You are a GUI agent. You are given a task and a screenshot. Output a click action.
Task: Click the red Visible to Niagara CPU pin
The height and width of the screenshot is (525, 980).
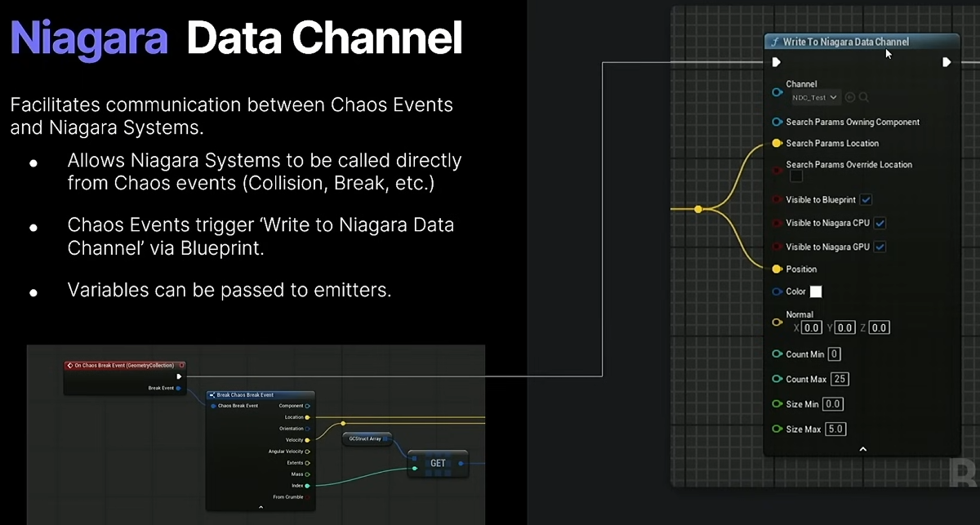pyautogui.click(x=777, y=223)
